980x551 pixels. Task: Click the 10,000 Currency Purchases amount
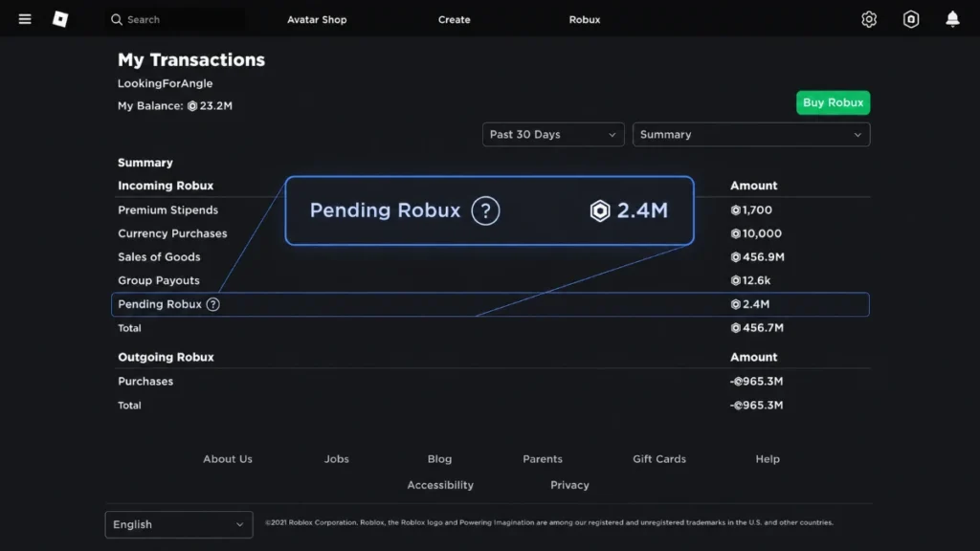[756, 233]
